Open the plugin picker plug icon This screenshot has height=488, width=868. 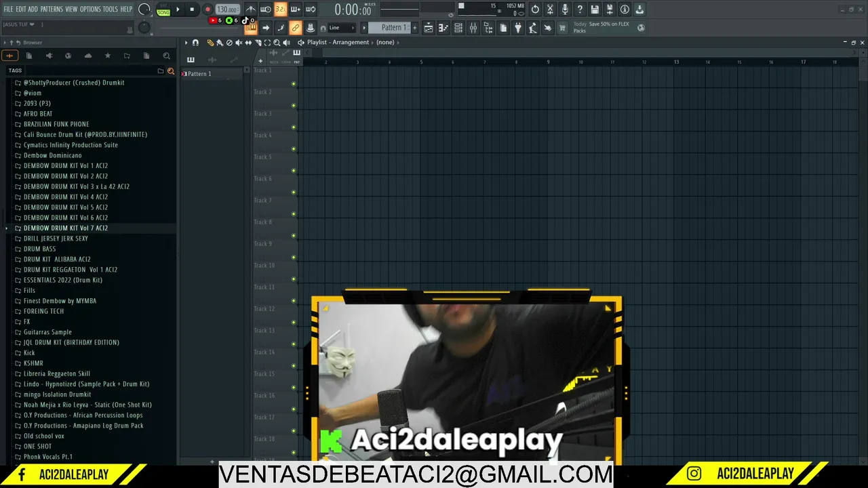click(517, 28)
